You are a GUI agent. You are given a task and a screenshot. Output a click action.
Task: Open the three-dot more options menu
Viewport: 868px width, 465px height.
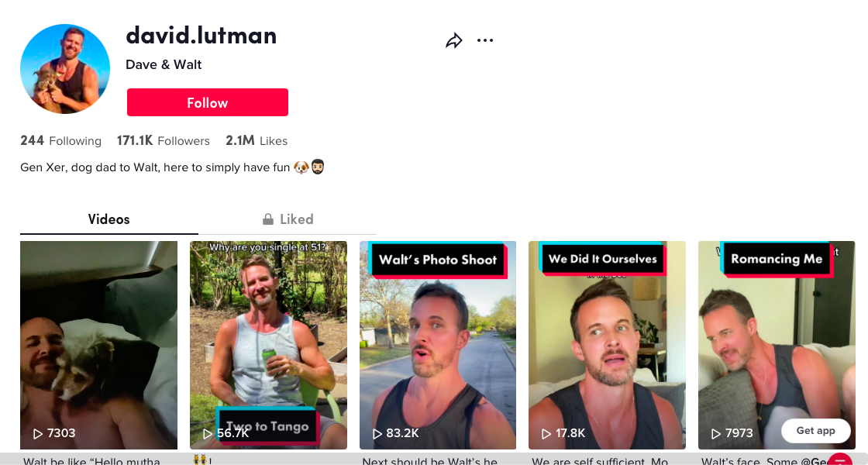coord(485,40)
